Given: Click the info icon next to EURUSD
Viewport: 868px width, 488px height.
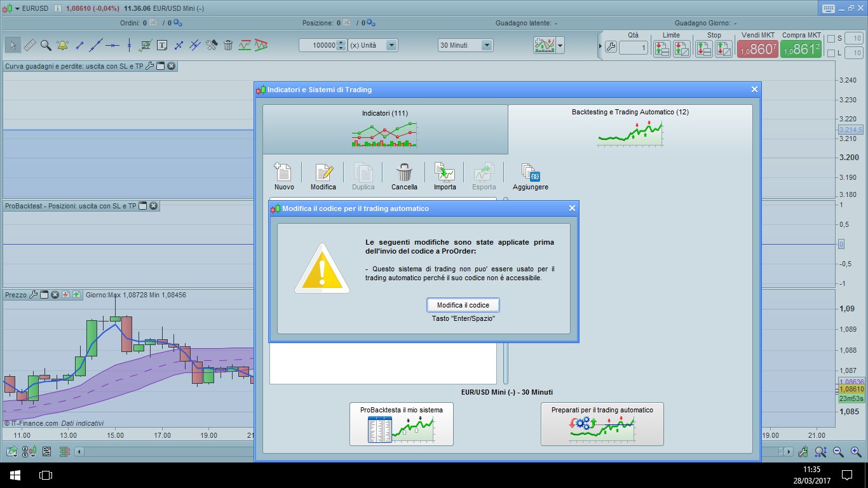Looking at the screenshot, I should point(58,8).
